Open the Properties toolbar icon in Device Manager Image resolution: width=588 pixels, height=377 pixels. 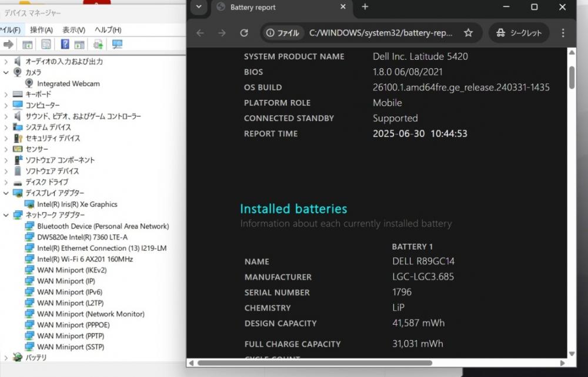pos(46,45)
